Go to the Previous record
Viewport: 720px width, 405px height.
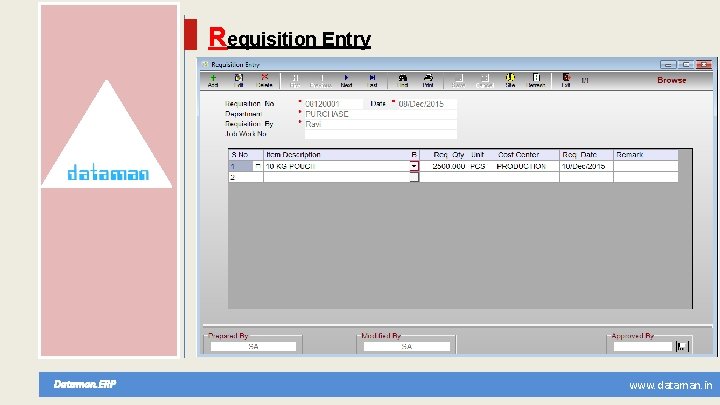(321, 80)
